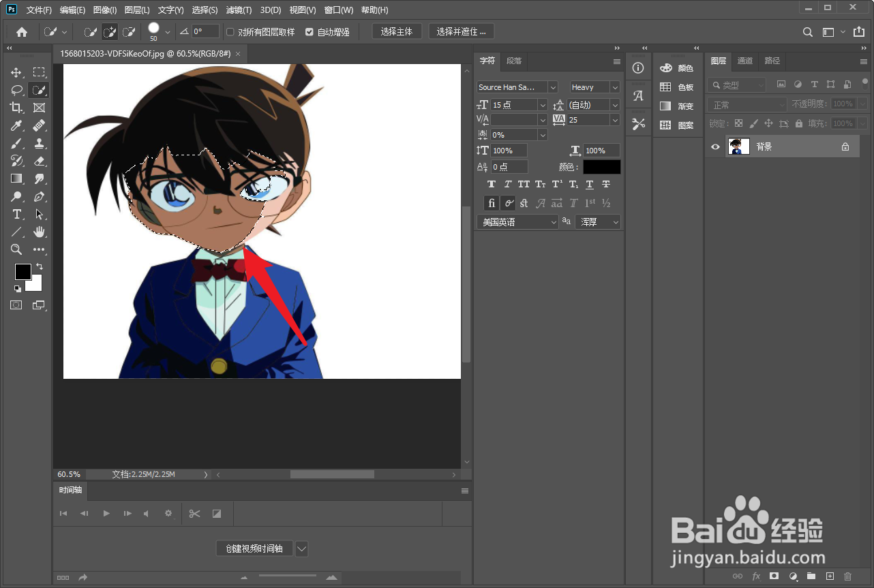Click the foreground color swatch
The image size is (874, 588).
23,271
